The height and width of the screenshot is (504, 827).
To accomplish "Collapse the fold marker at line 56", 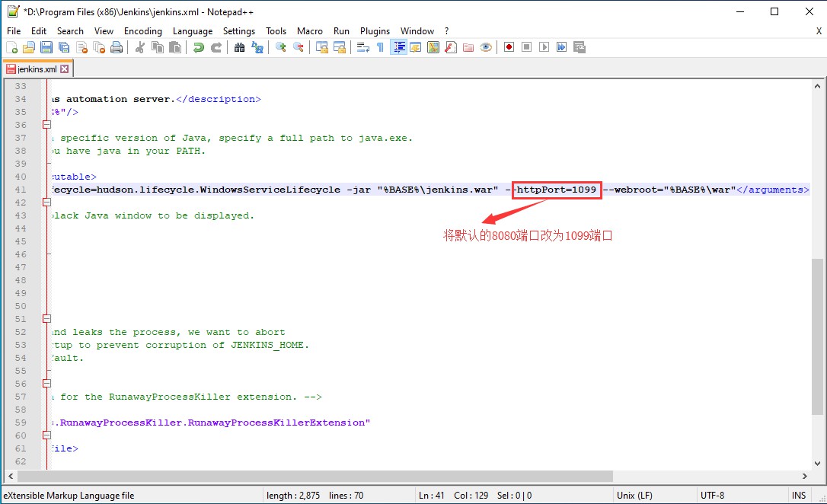I will click(46, 384).
